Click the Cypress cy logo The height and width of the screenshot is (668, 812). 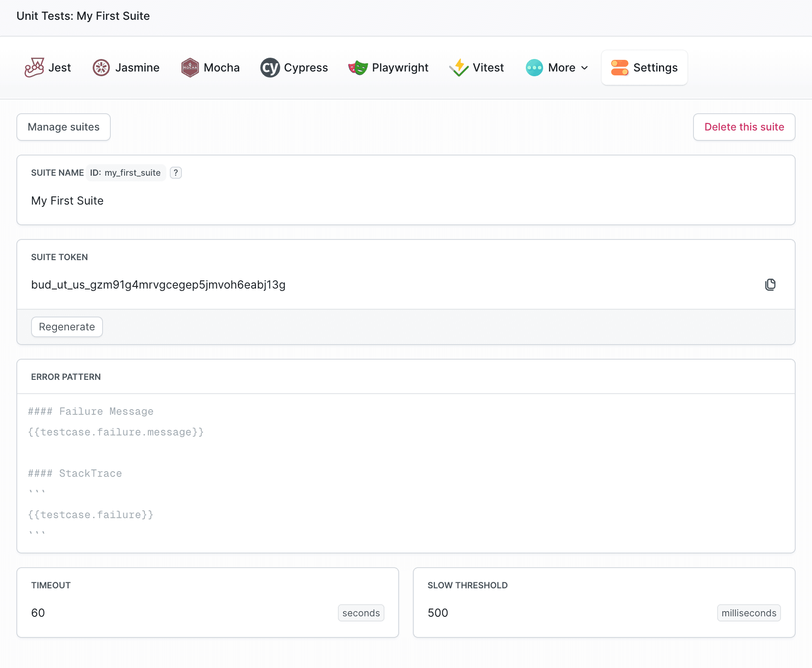(270, 68)
